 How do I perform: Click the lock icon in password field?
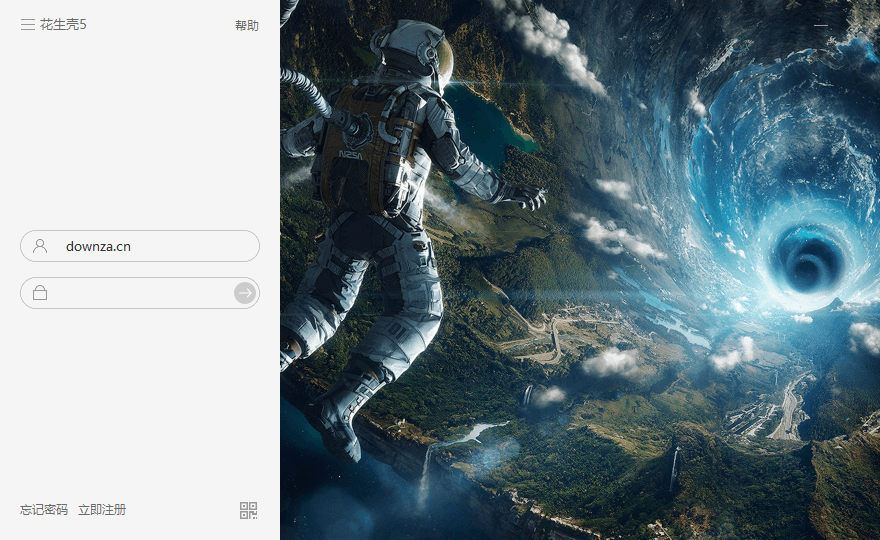40,293
